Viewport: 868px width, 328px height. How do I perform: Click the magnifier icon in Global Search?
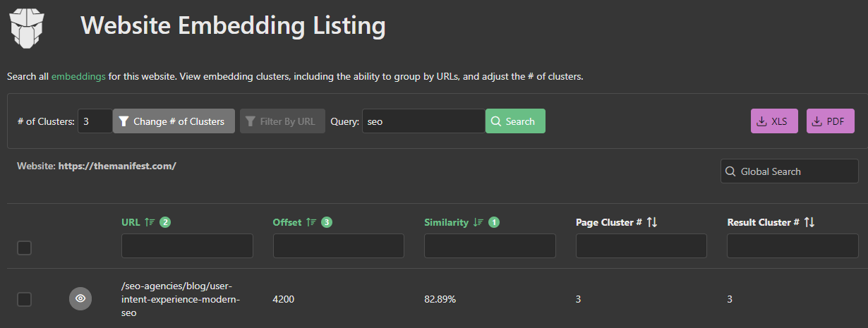click(x=731, y=171)
